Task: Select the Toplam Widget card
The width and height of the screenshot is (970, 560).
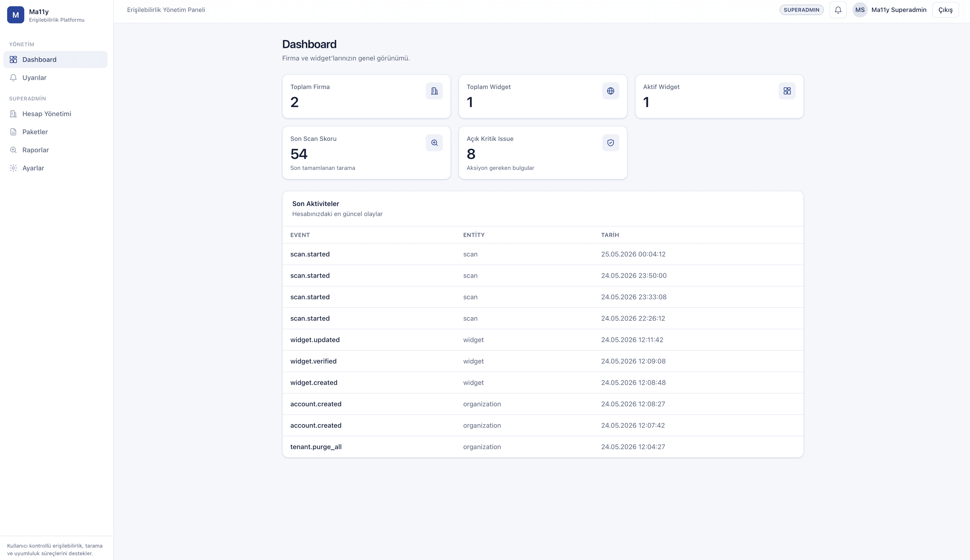Action: click(x=543, y=96)
